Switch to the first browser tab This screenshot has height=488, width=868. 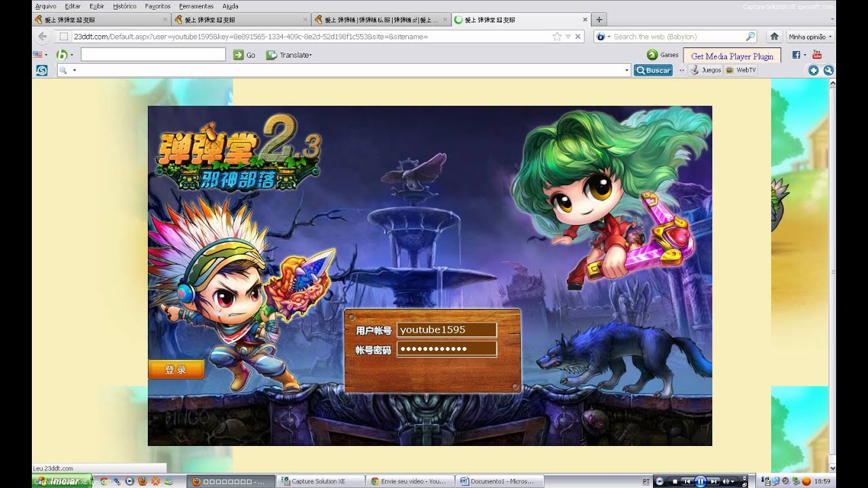tap(102, 20)
